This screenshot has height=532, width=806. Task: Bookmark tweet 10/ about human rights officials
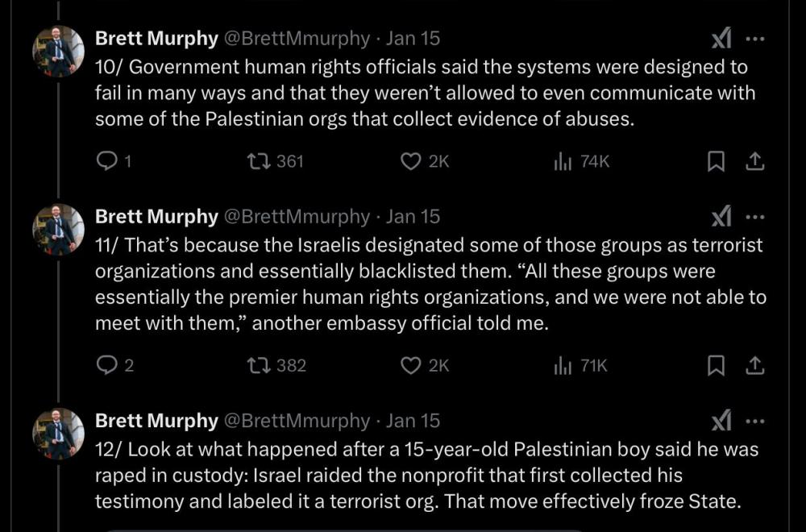(715, 161)
